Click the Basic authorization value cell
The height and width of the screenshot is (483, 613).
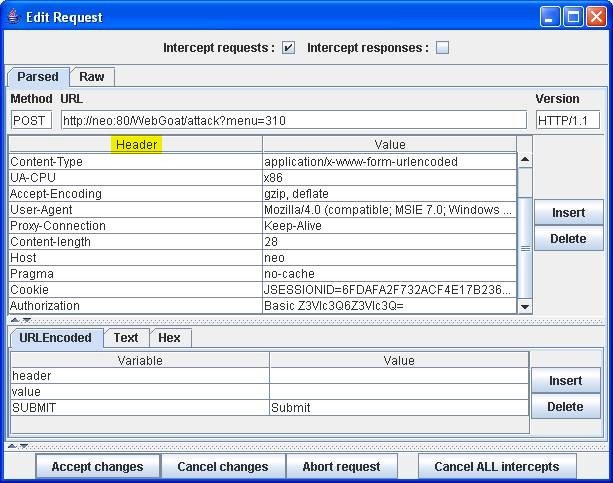point(389,306)
